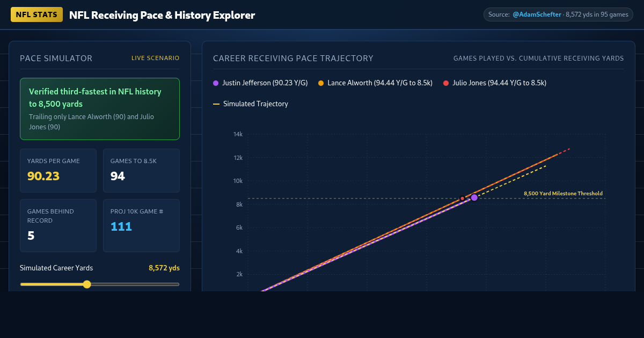Click the 12k y-axis label
This screenshot has height=338, width=644.
[x=237, y=158]
